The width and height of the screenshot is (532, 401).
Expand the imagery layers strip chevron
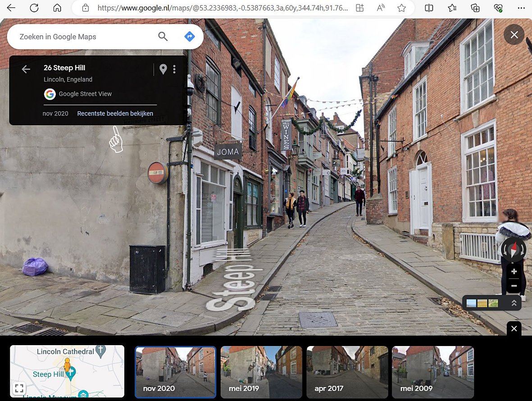[514, 303]
